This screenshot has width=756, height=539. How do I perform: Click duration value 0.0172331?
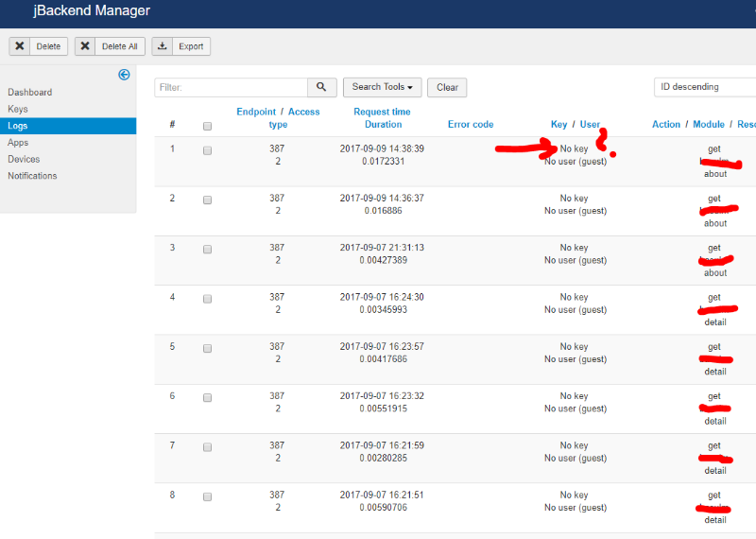coord(384,161)
